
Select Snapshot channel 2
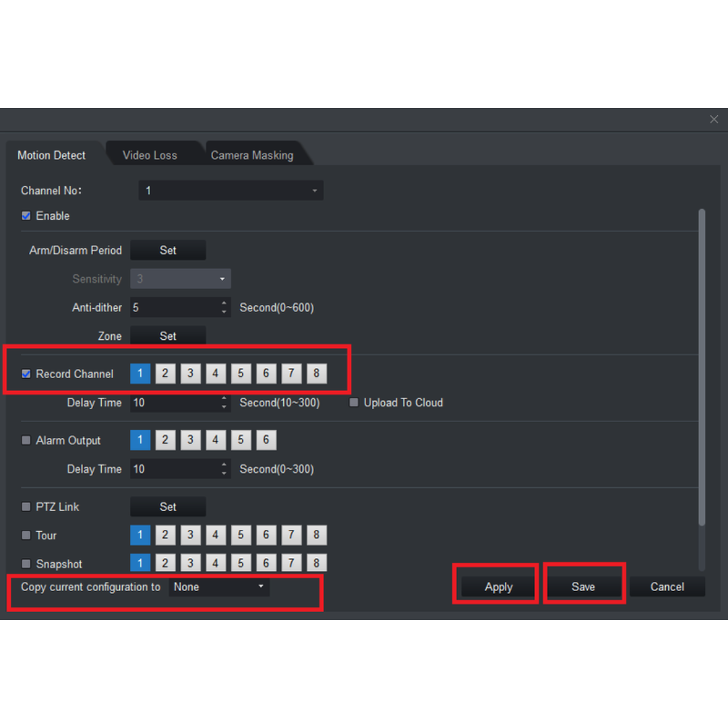[165, 563]
